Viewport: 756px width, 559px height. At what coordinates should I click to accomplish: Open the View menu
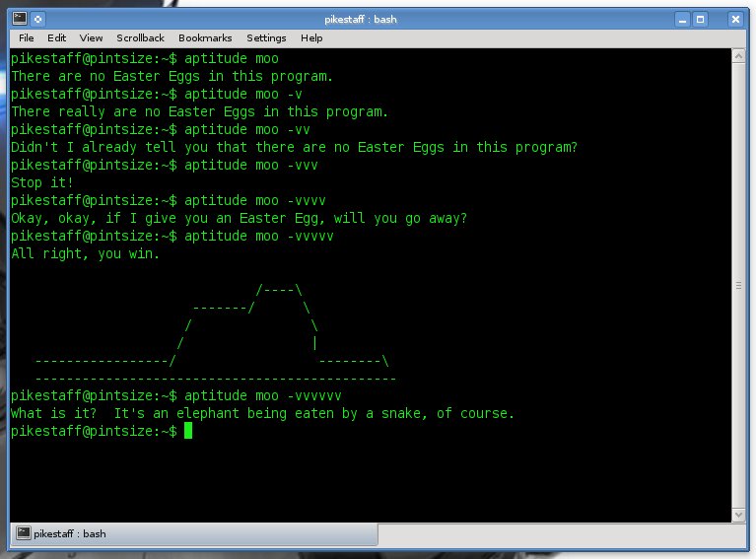(x=91, y=38)
